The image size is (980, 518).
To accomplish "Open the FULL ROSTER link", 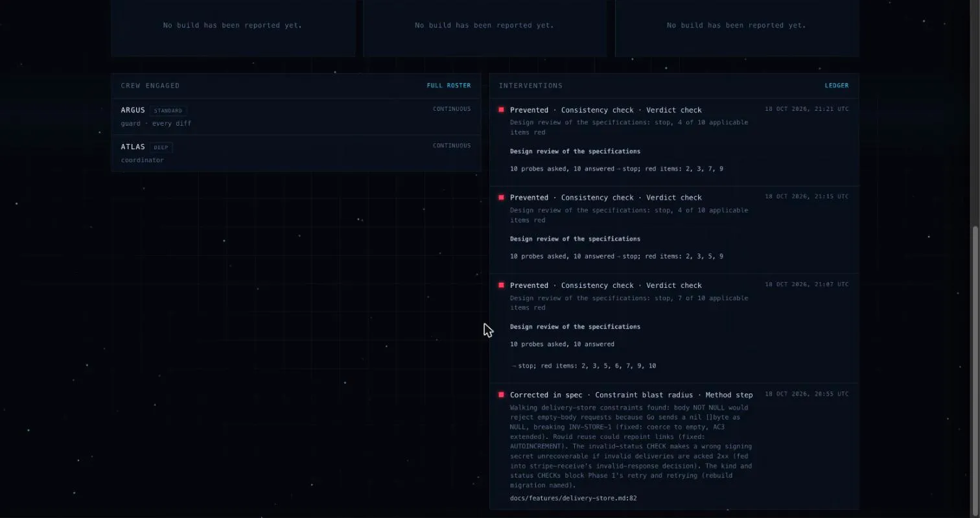I will [449, 86].
